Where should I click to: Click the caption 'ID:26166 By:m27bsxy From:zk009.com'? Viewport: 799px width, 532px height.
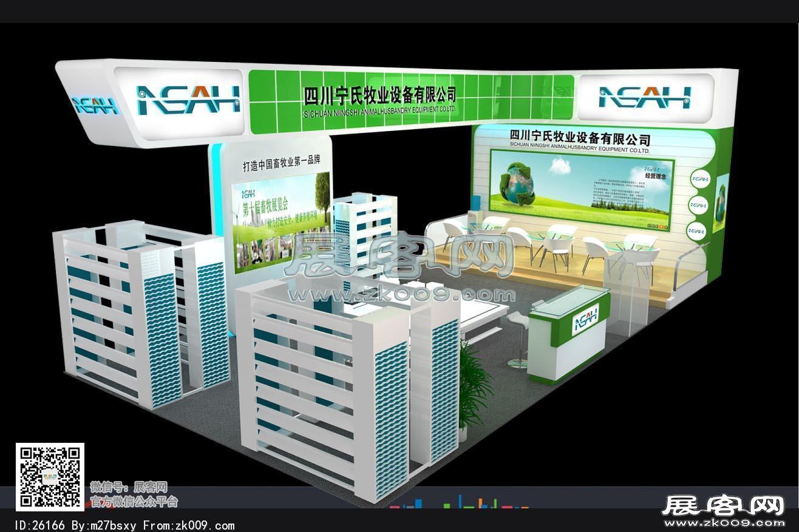124,525
